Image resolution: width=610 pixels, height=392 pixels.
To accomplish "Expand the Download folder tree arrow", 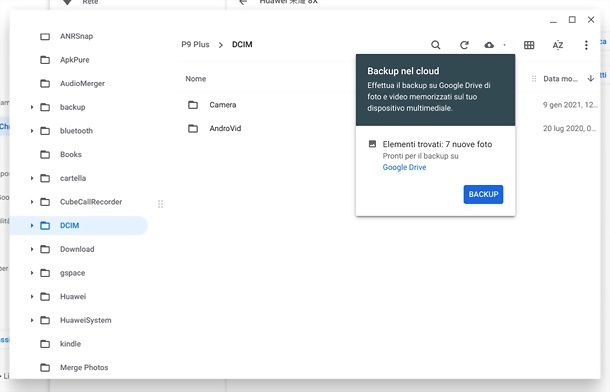I will (x=32, y=249).
